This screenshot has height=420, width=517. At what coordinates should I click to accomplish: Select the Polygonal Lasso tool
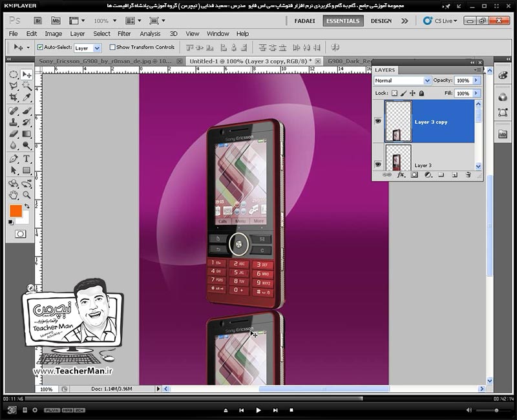click(14, 87)
